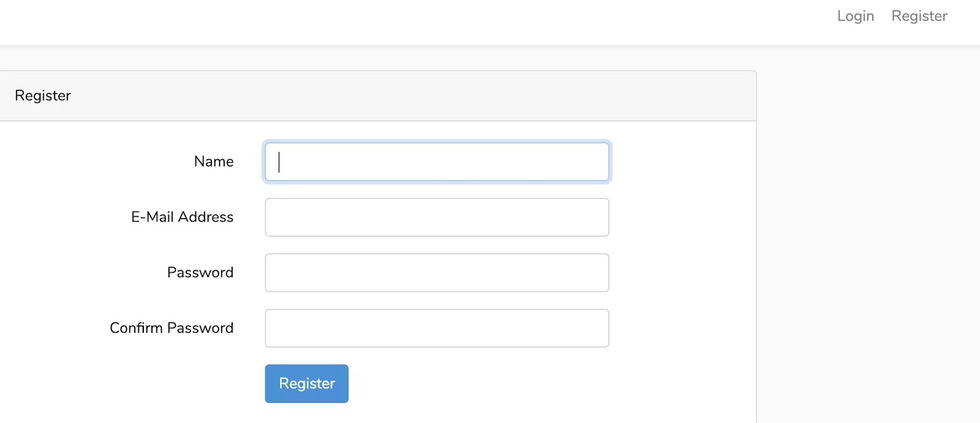This screenshot has height=423, width=980.
Task: Click the standalone "Password" field label
Action: click(x=200, y=272)
